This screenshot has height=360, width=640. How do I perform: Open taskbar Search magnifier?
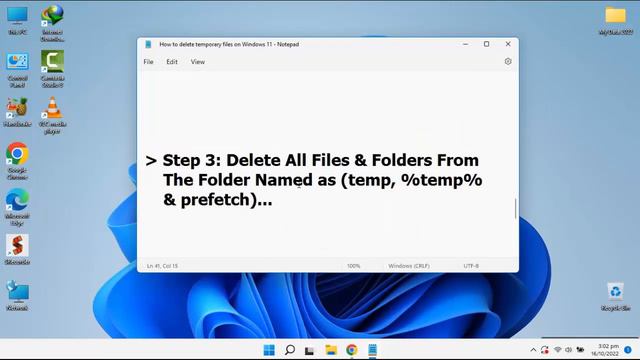pos(290,350)
